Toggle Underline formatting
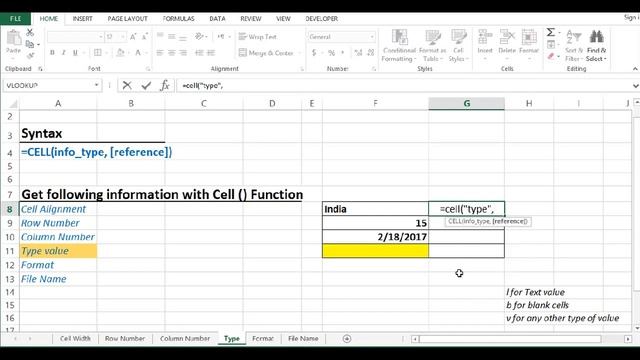Viewport: 640px width, 360px height. (x=75, y=53)
